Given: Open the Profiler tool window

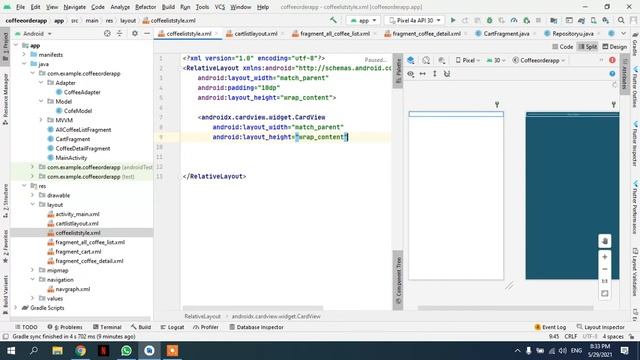Looking at the screenshot, I should 206,327.
